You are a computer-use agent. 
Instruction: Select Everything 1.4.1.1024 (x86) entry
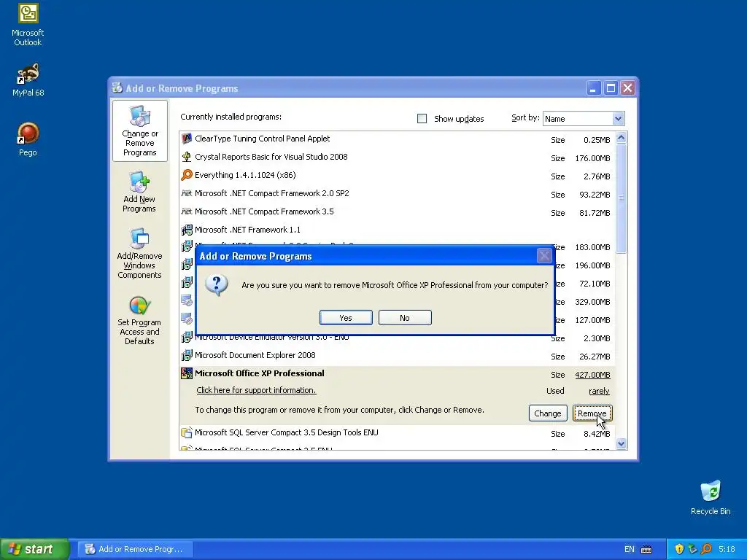pyautogui.click(x=245, y=175)
